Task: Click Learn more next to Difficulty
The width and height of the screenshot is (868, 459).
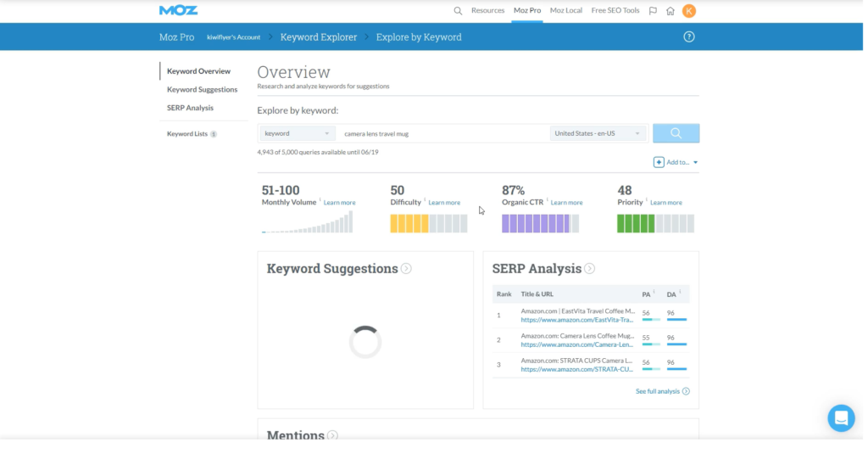Action: pos(444,203)
